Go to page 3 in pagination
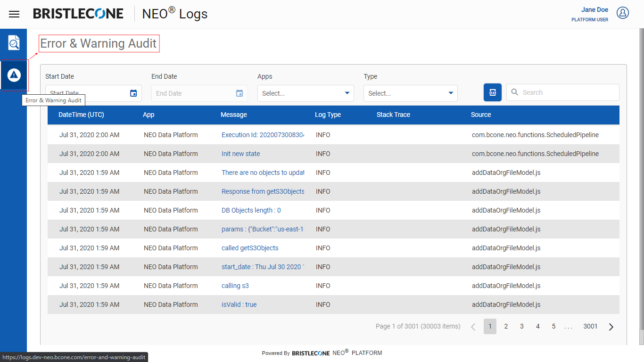The image size is (644, 362). 522,326
